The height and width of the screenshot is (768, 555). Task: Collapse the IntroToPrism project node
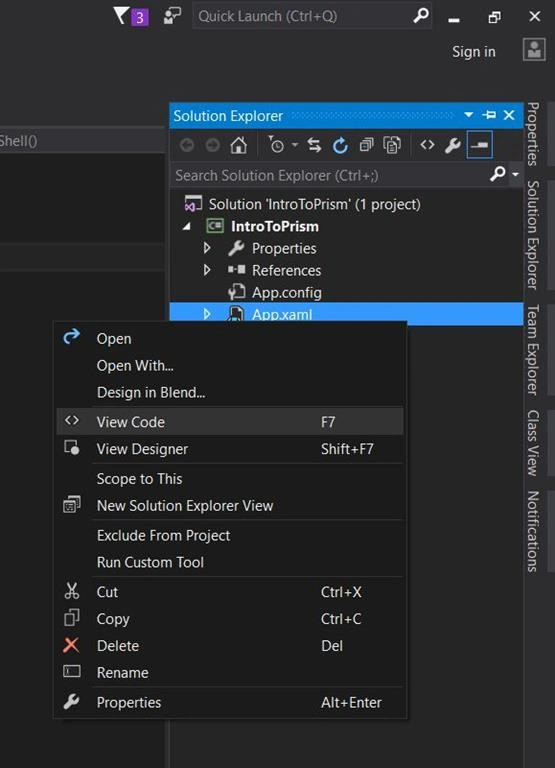(187, 226)
